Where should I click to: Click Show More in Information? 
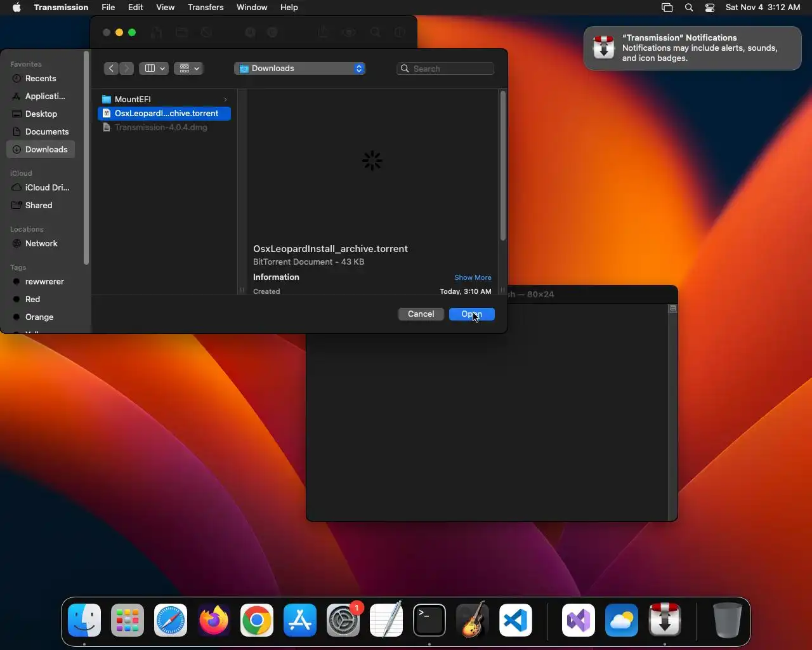pos(473,277)
